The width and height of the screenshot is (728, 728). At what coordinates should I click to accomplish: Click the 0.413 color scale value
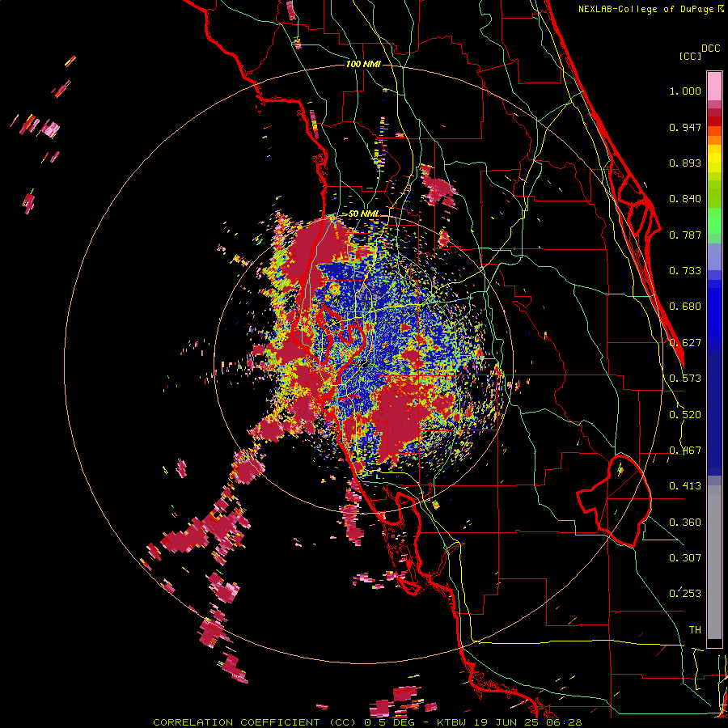685,486
